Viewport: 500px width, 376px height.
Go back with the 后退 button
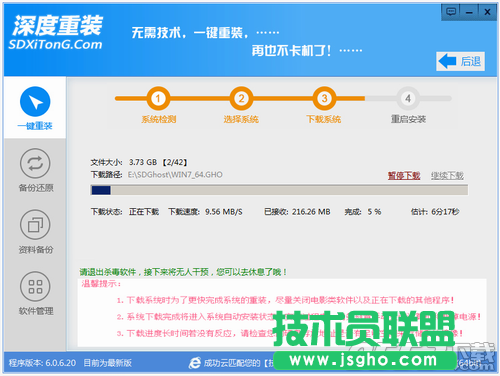pyautogui.click(x=460, y=61)
